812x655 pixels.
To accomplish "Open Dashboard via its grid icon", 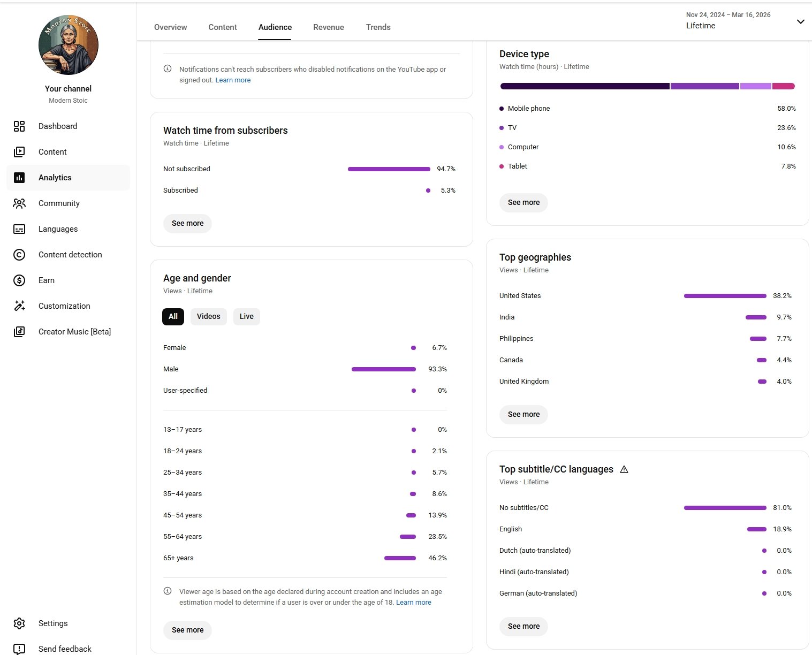I will pyautogui.click(x=19, y=126).
